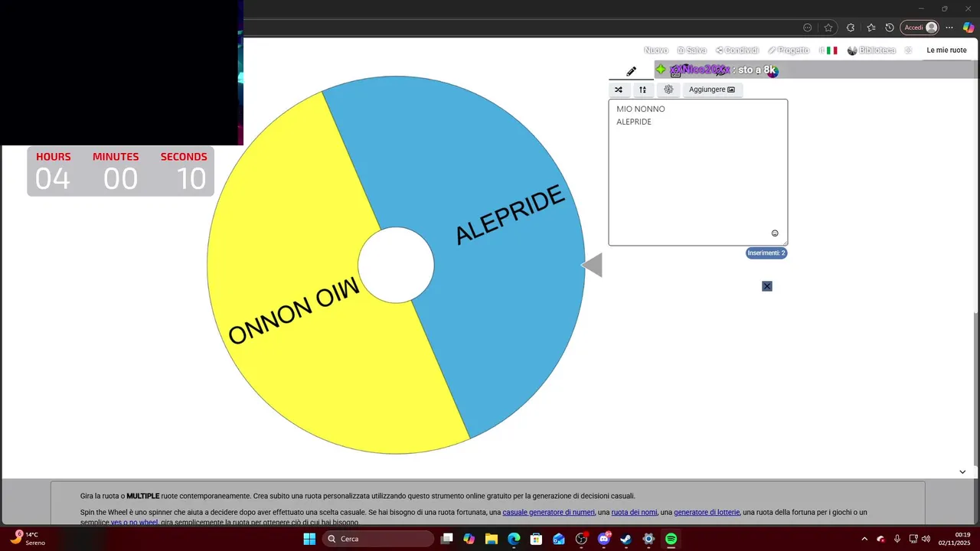Open Spotify from the taskbar
Screen dimensions: 980x551
coord(671,539)
